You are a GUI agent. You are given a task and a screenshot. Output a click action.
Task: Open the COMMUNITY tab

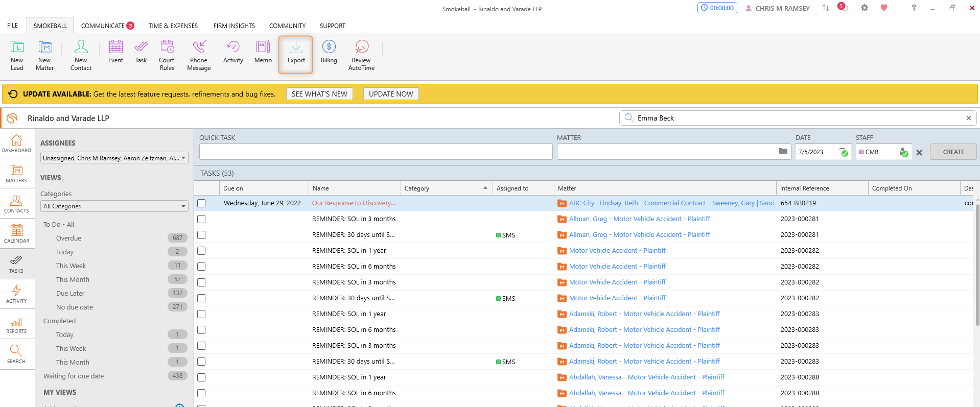coord(287,26)
